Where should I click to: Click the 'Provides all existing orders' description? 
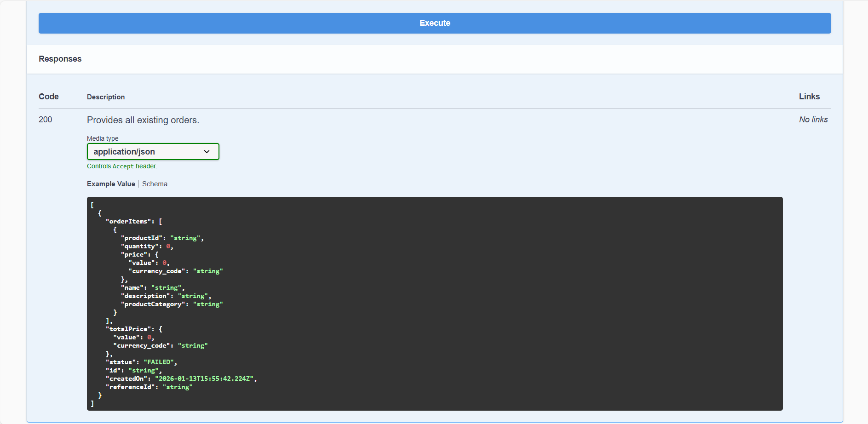[143, 120]
